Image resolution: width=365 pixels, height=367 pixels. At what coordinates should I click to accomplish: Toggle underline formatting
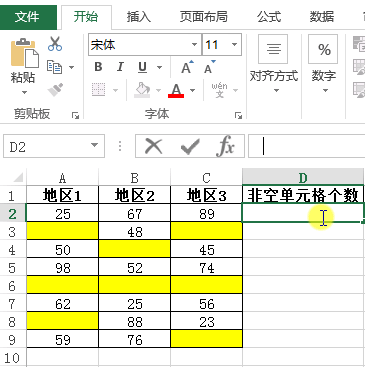[142, 67]
